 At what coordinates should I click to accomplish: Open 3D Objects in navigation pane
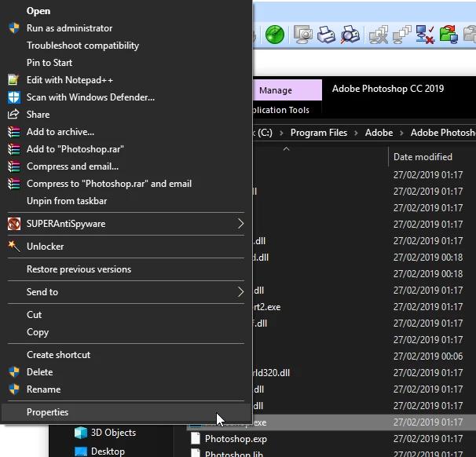pyautogui.click(x=114, y=433)
